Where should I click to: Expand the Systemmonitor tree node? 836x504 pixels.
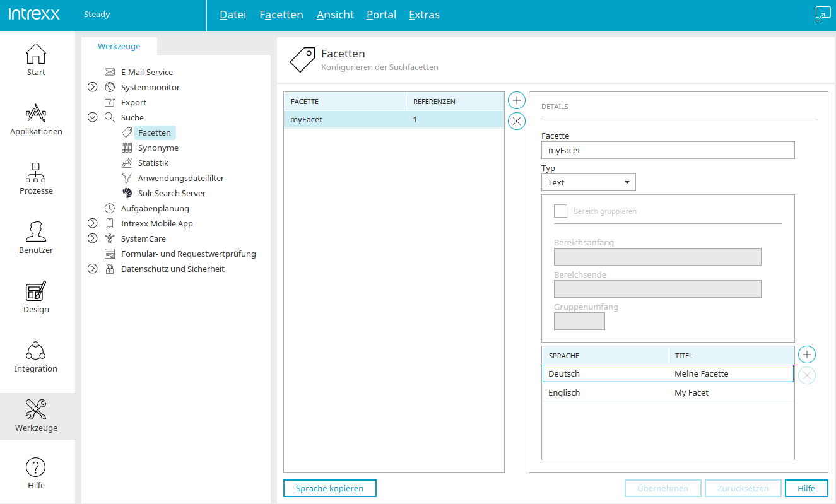(x=92, y=87)
